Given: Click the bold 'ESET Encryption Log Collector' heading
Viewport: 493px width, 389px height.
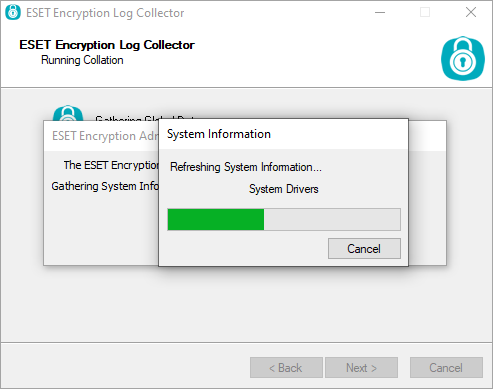Looking at the screenshot, I should pos(107,45).
